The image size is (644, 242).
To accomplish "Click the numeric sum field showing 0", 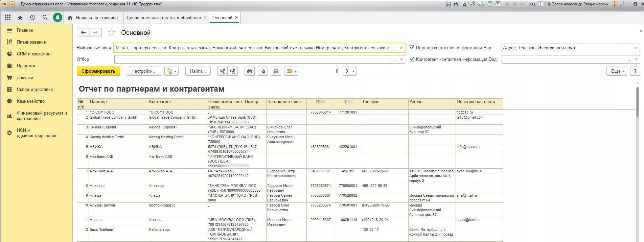I will pos(320,71).
